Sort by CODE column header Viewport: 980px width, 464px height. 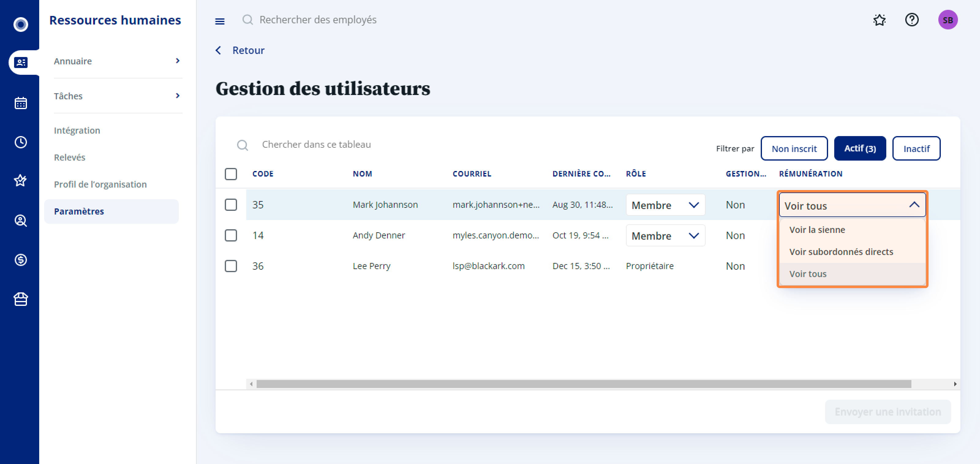coord(263,174)
